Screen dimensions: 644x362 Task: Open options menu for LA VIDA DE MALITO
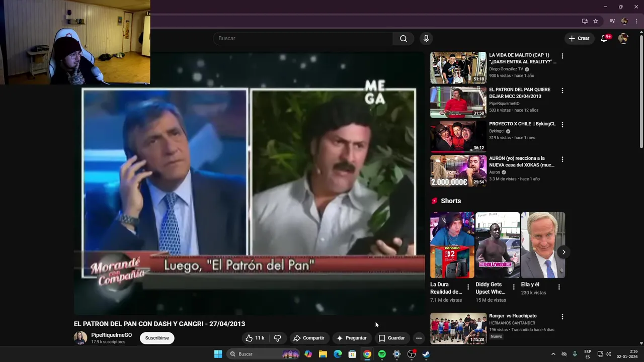562,56
